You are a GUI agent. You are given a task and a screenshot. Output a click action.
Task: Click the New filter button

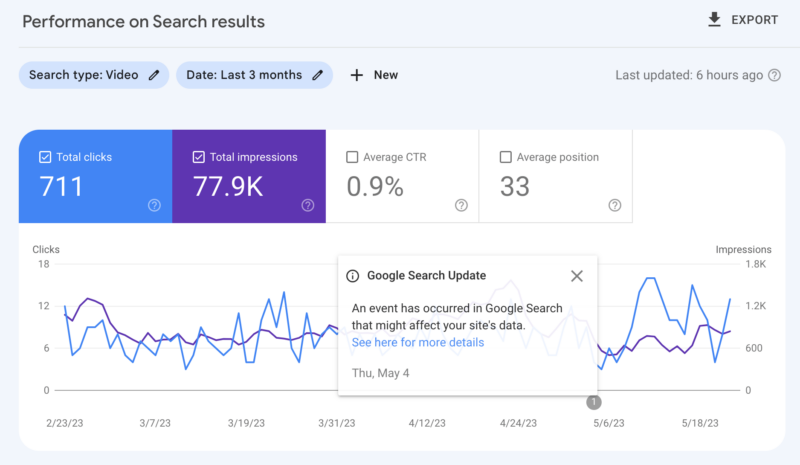coord(374,75)
